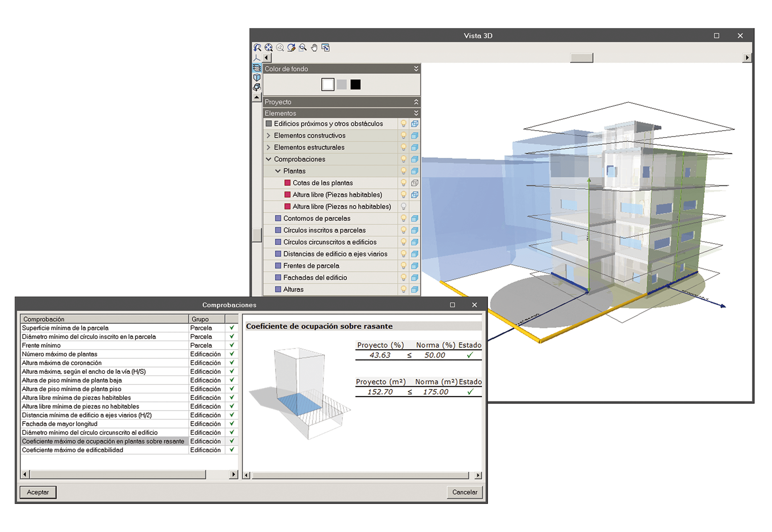
Task: Click the zoom extents icon
Action: tap(268, 48)
